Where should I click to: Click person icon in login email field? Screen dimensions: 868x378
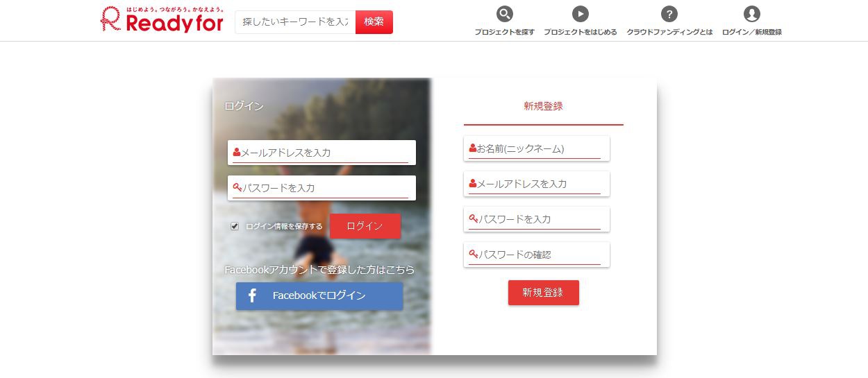(x=236, y=152)
